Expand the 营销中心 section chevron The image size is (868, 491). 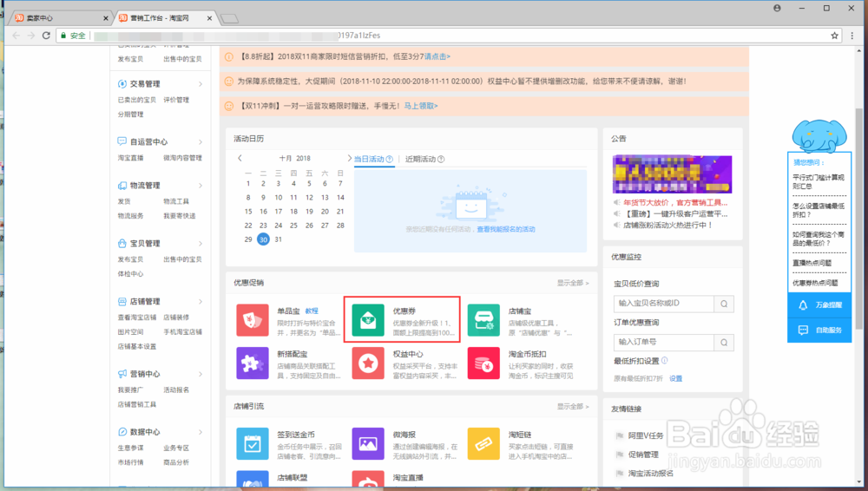point(201,374)
